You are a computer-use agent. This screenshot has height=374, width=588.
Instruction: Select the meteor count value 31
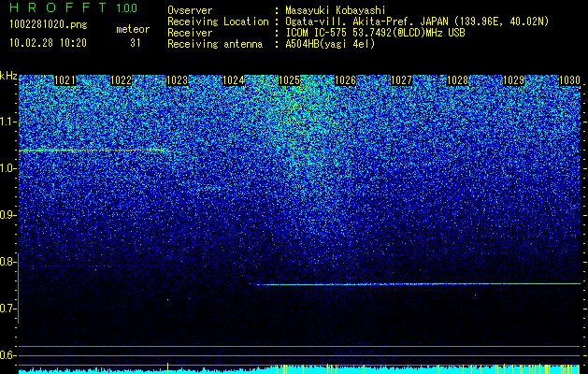pos(136,43)
